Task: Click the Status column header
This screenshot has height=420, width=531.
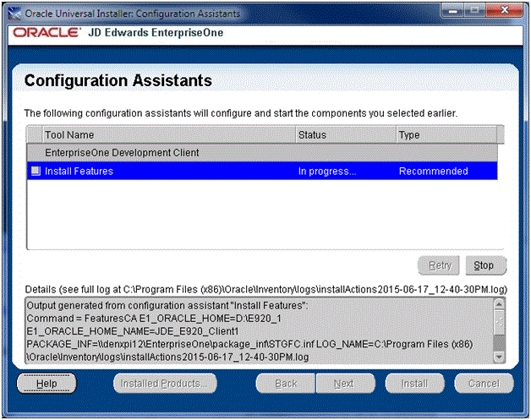Action: pyautogui.click(x=346, y=134)
